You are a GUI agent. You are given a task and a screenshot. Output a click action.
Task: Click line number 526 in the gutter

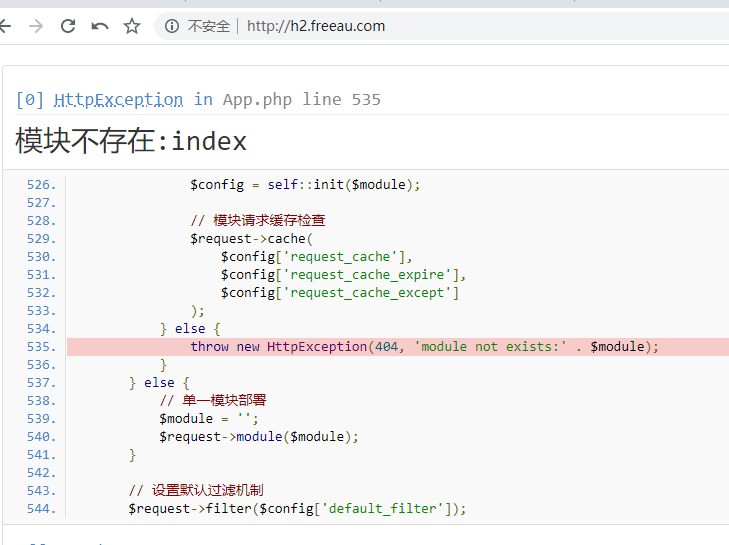tap(41, 184)
